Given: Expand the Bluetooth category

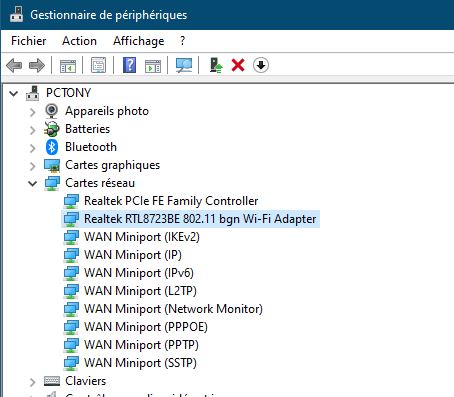Looking at the screenshot, I should tap(33, 148).
